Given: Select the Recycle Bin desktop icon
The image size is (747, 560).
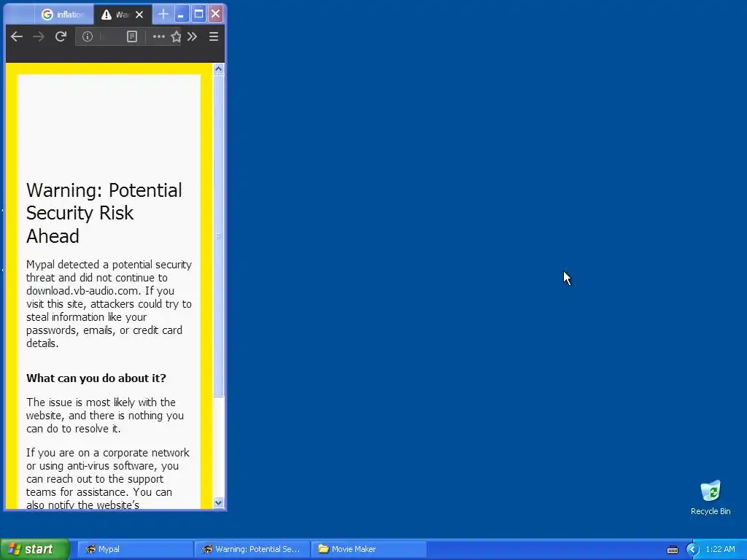Looking at the screenshot, I should point(711,497).
